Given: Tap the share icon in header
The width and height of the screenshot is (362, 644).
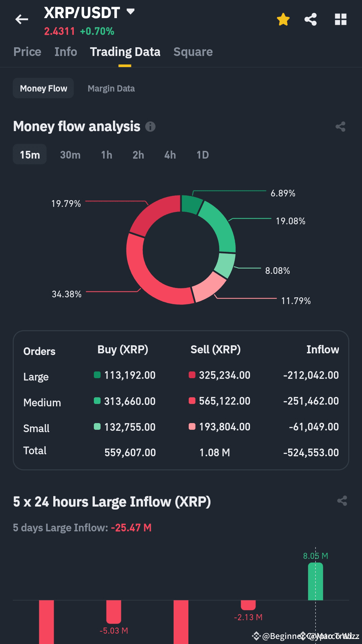Looking at the screenshot, I should coord(311,19).
